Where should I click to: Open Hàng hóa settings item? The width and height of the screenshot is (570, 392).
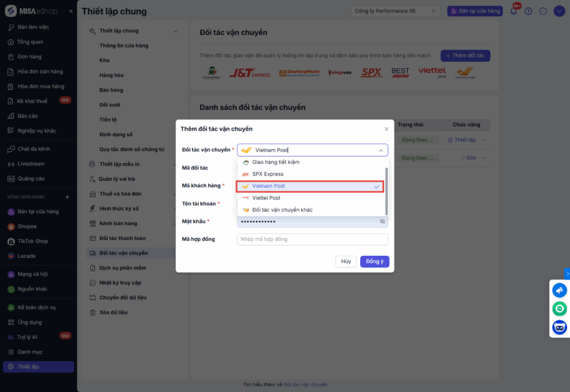click(x=111, y=75)
